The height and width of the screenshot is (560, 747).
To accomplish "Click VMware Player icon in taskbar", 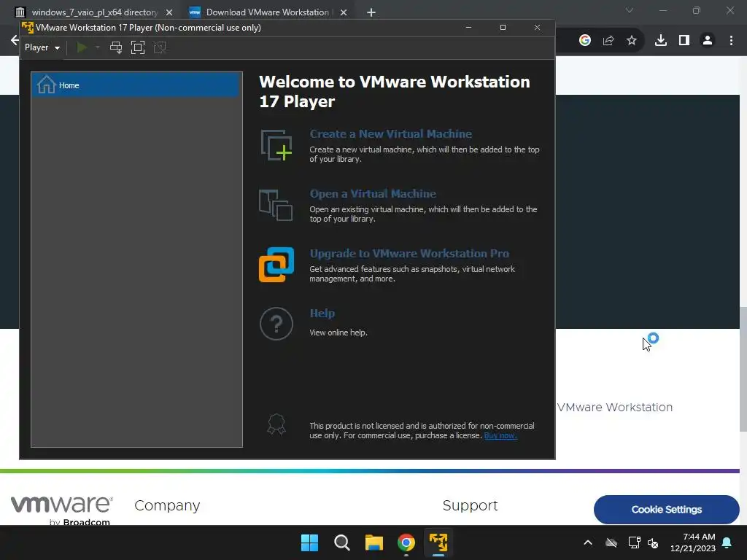I will pos(438,542).
